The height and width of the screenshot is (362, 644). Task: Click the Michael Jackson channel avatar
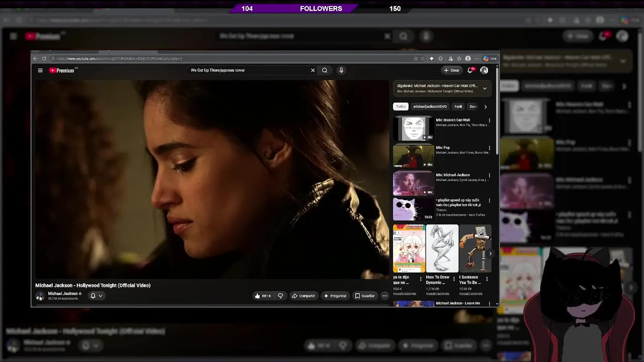[40, 296]
